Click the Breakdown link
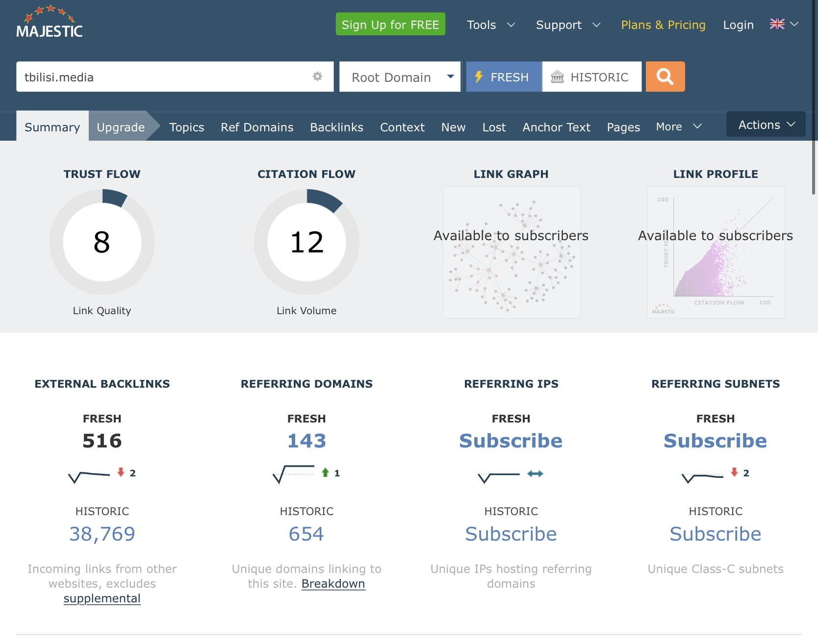The width and height of the screenshot is (818, 644). 333,584
